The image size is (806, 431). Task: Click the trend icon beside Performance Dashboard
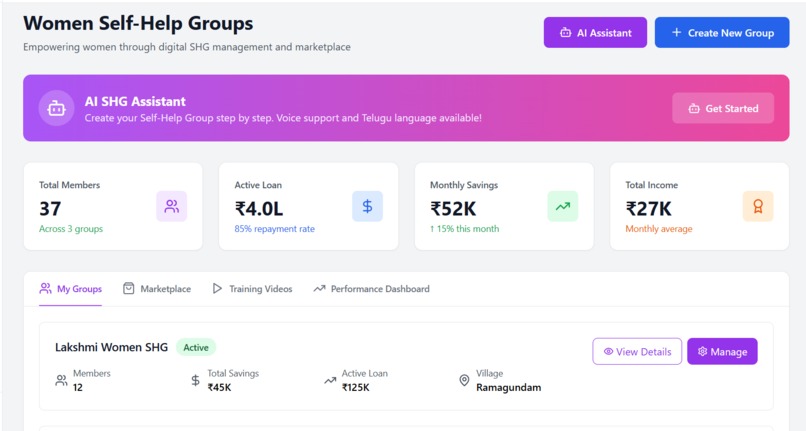[319, 289]
